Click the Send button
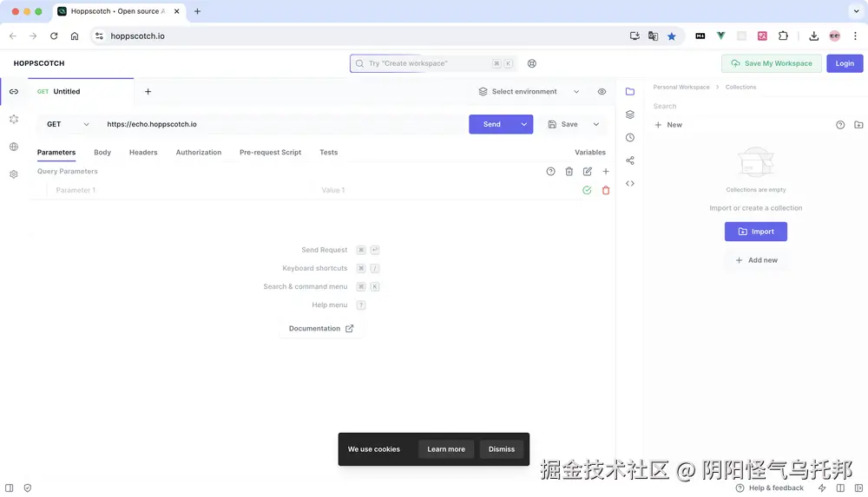 click(x=492, y=125)
